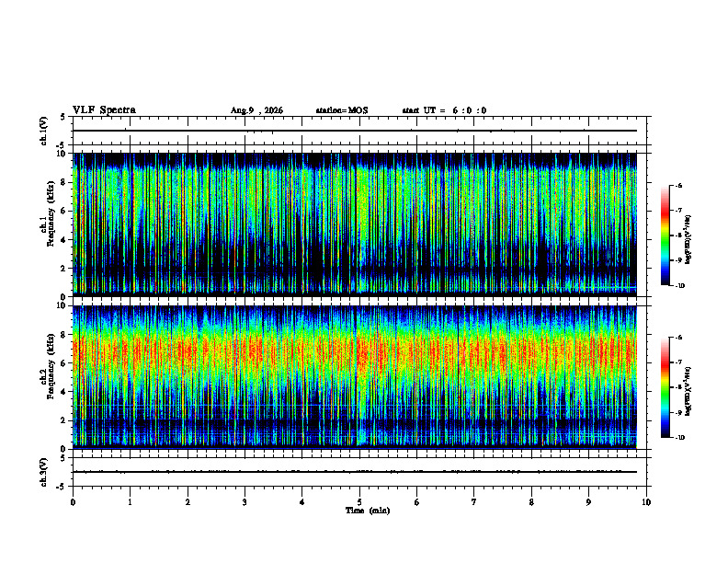The width and height of the screenshot is (728, 563).
Task: Select the date label "Aug.9, 2026"
Action: point(256,110)
